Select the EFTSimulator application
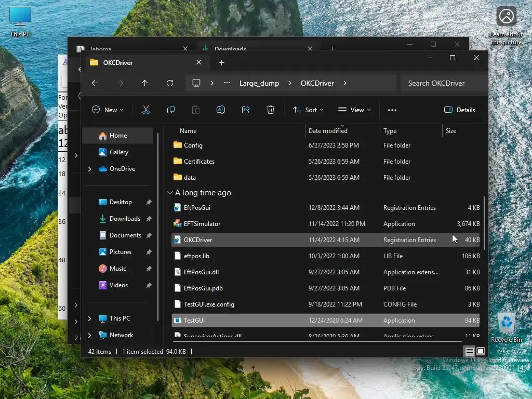 [326, 224]
